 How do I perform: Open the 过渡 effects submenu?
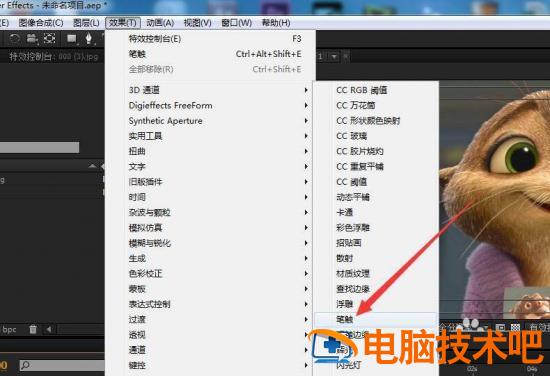210,320
